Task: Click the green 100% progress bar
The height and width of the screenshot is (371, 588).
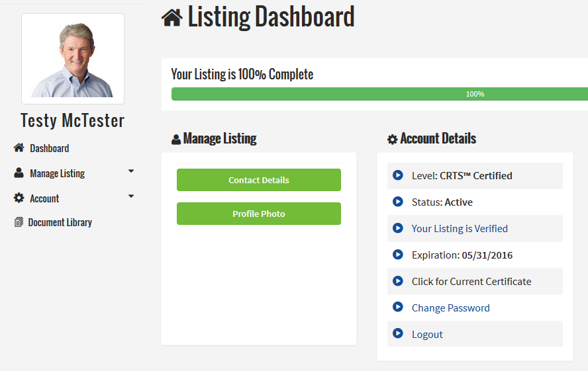Action: (x=379, y=94)
